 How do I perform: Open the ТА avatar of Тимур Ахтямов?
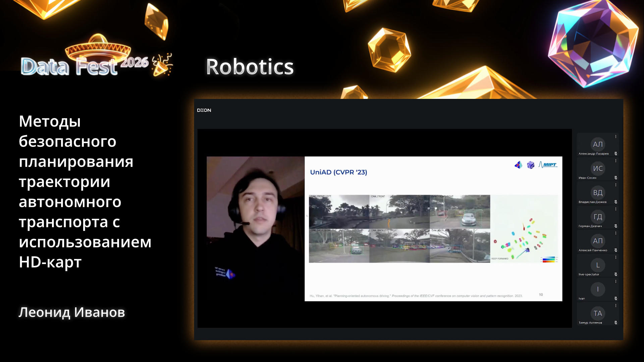(x=598, y=313)
